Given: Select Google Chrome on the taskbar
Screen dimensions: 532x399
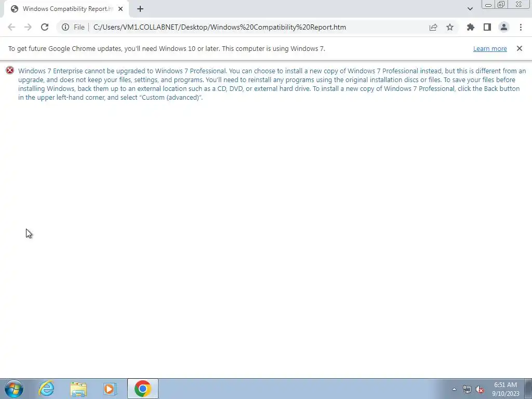Looking at the screenshot, I should [x=143, y=389].
